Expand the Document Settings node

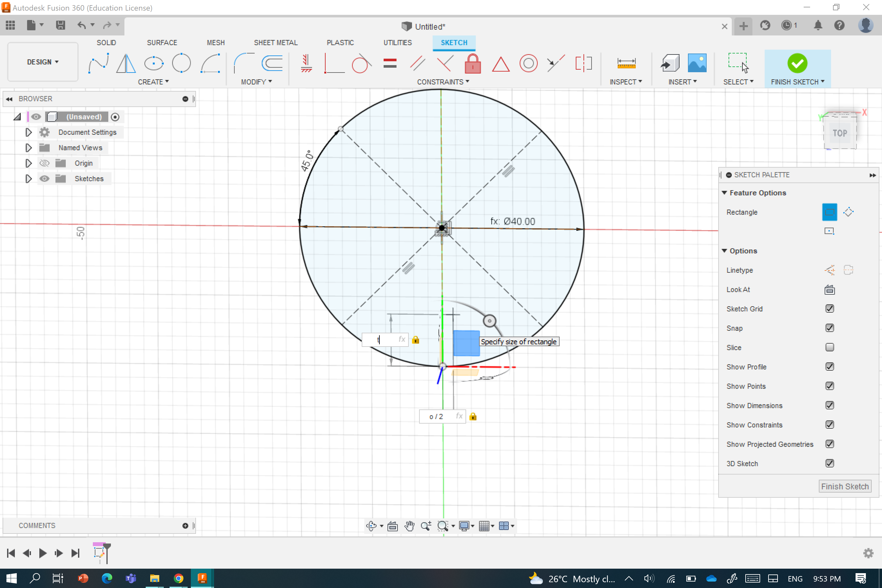click(28, 132)
